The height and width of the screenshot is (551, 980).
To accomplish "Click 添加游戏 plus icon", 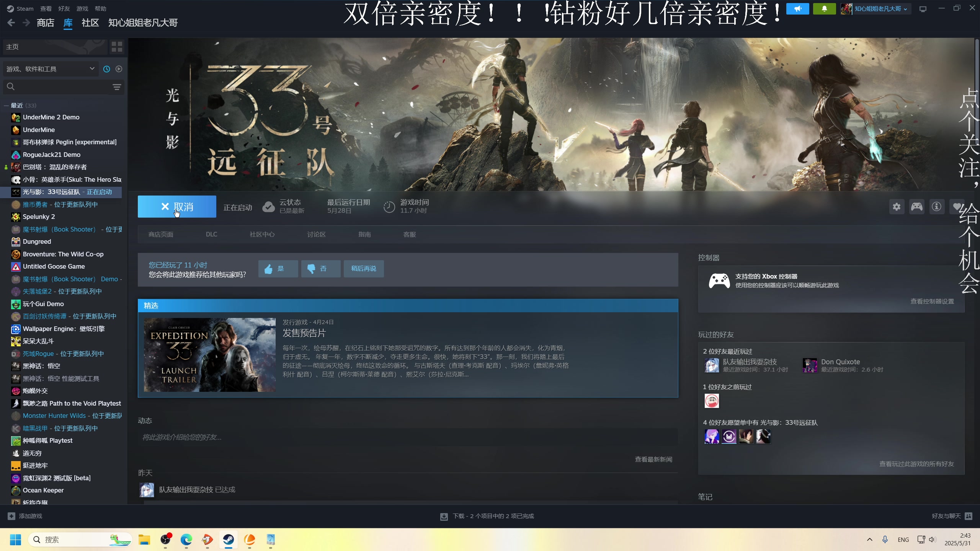I will coord(11,516).
